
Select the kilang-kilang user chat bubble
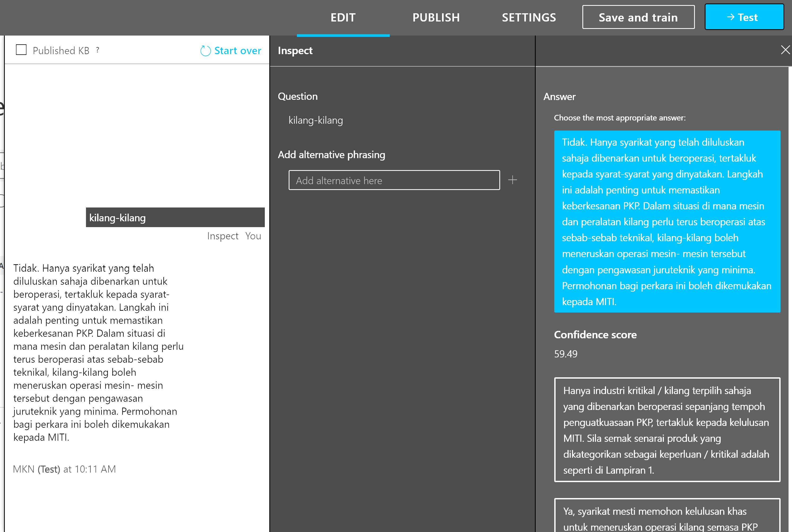tap(175, 218)
